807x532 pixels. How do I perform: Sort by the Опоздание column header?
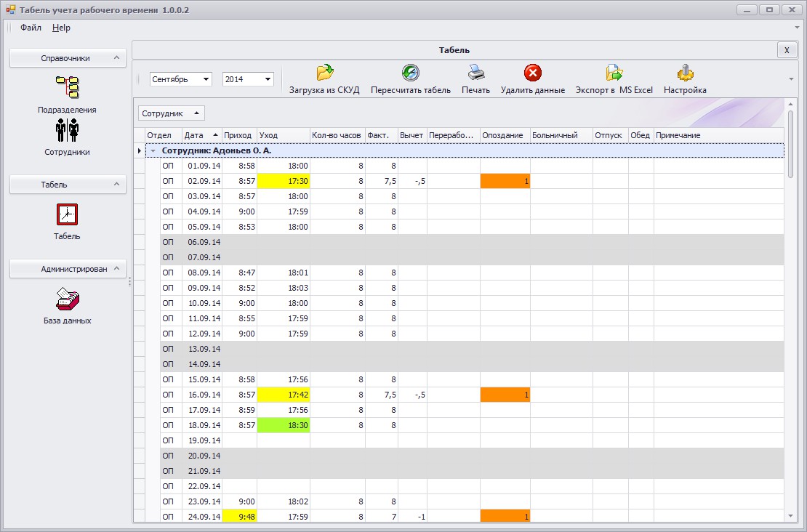click(x=505, y=135)
